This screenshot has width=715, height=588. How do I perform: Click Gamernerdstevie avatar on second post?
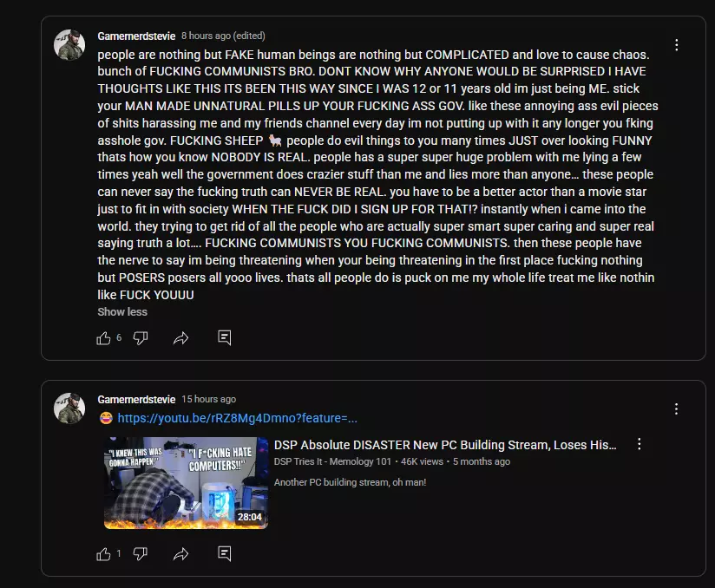click(69, 408)
